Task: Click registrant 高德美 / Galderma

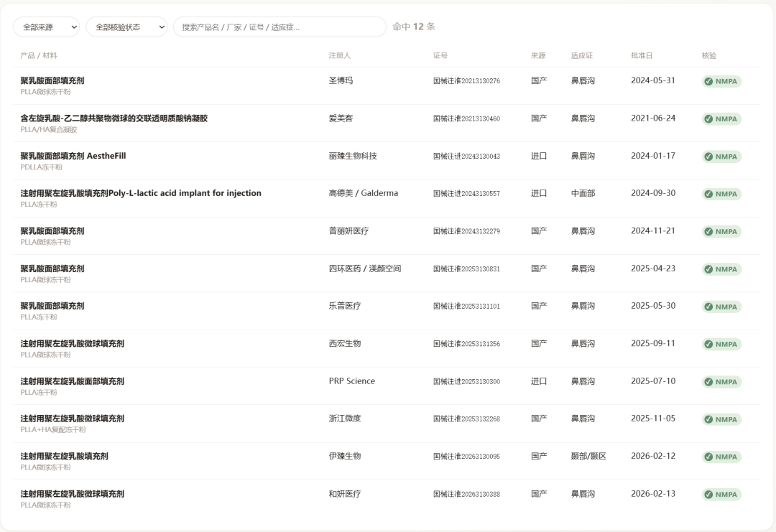Action: (364, 193)
